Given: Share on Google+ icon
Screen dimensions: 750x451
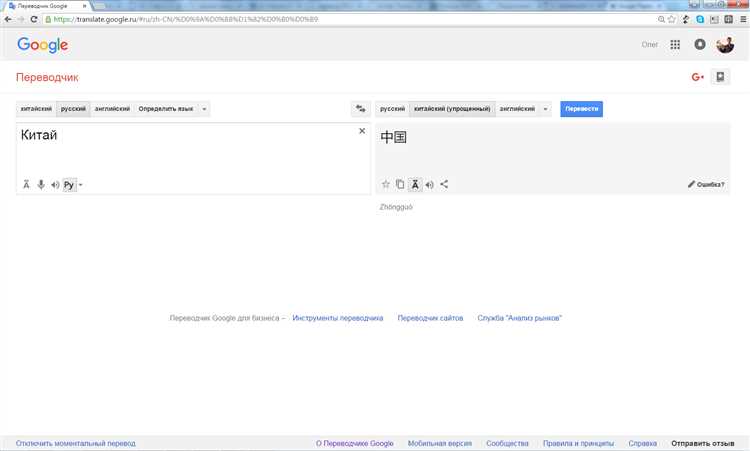Looking at the screenshot, I should [697, 77].
